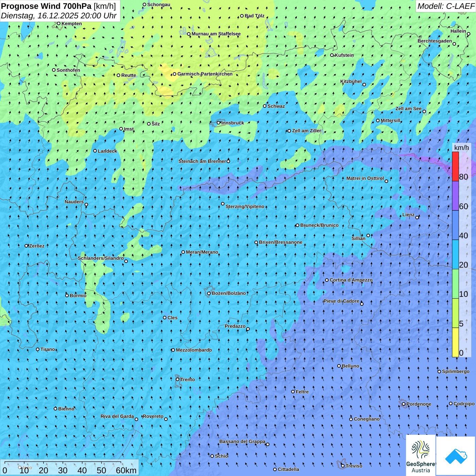Click the 'Bad Tölz' label
Image resolution: width=476 pixels, height=476 pixels.
coord(255,16)
